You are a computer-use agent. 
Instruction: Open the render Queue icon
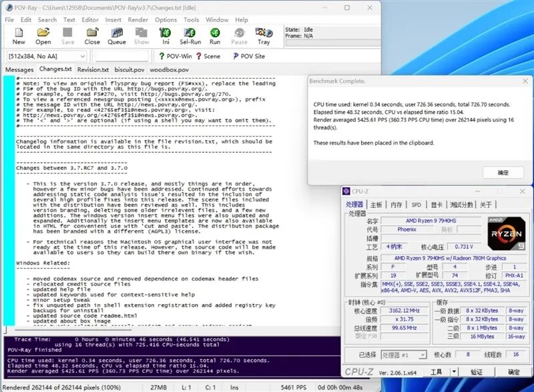(117, 36)
